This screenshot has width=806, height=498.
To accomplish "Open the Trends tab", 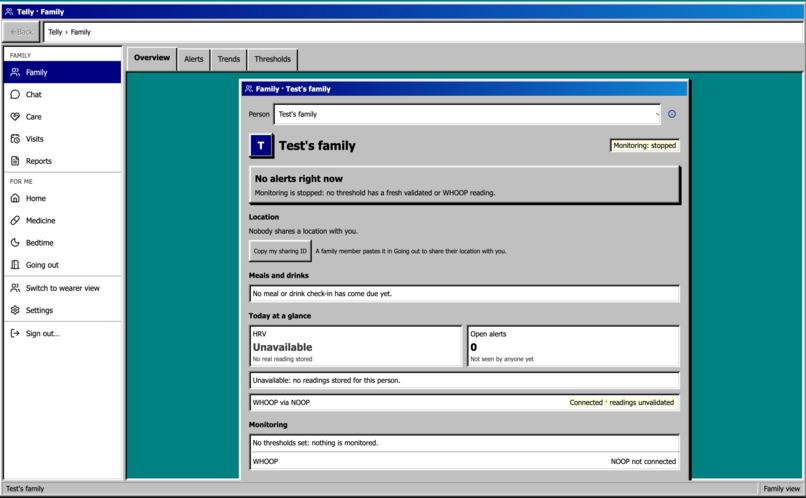I will [x=229, y=59].
